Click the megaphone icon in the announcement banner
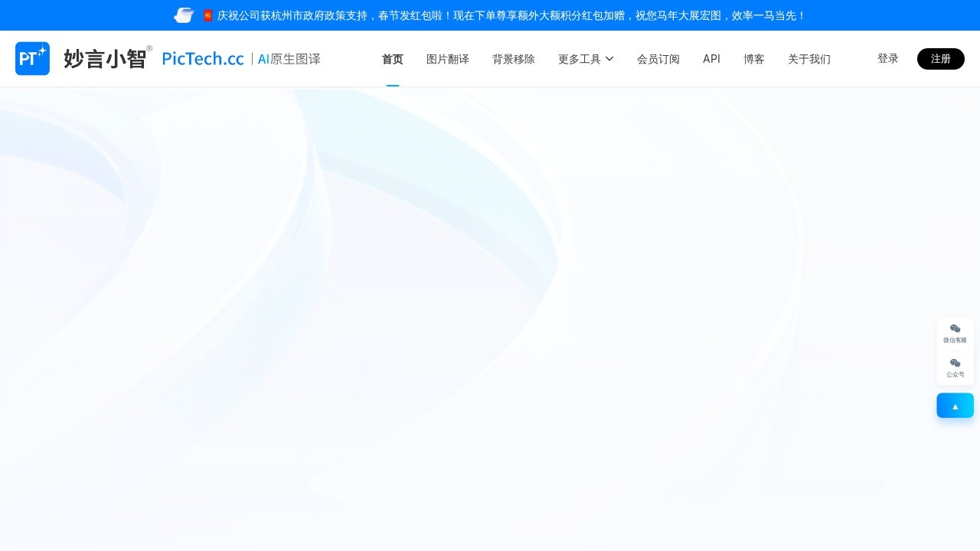Viewport: 980px width, 551px height. (x=207, y=15)
